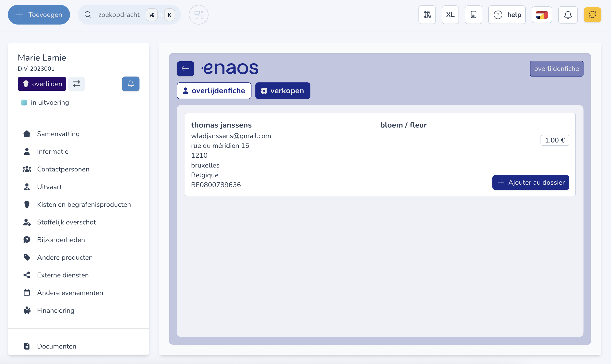Click the paint roller filter icon
Image resolution: width=611 pixels, height=364 pixels.
[198, 15]
